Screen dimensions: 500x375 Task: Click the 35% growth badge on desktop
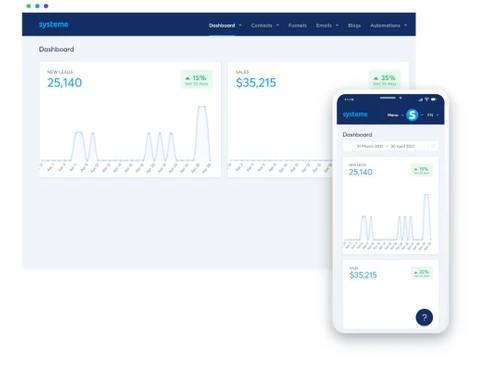[385, 79]
